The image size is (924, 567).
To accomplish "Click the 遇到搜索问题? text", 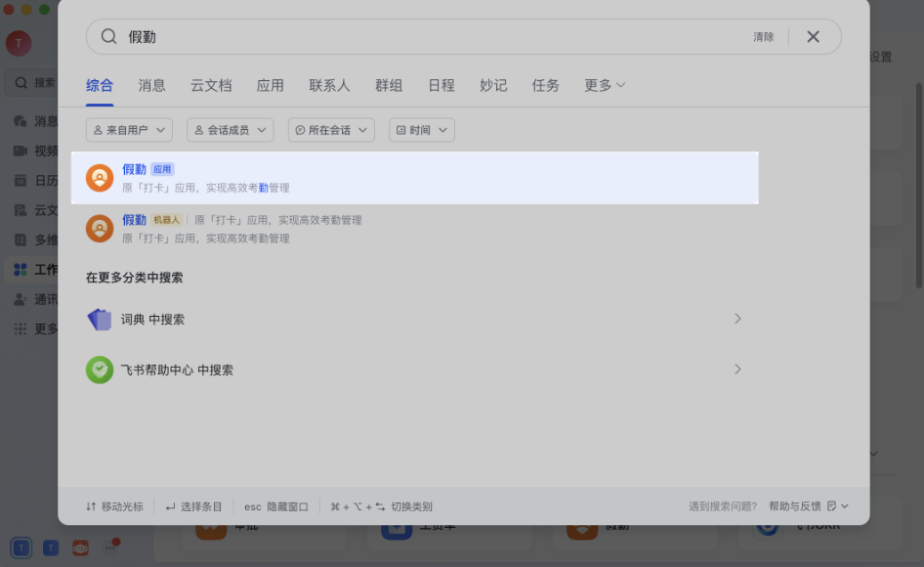I will (723, 506).
